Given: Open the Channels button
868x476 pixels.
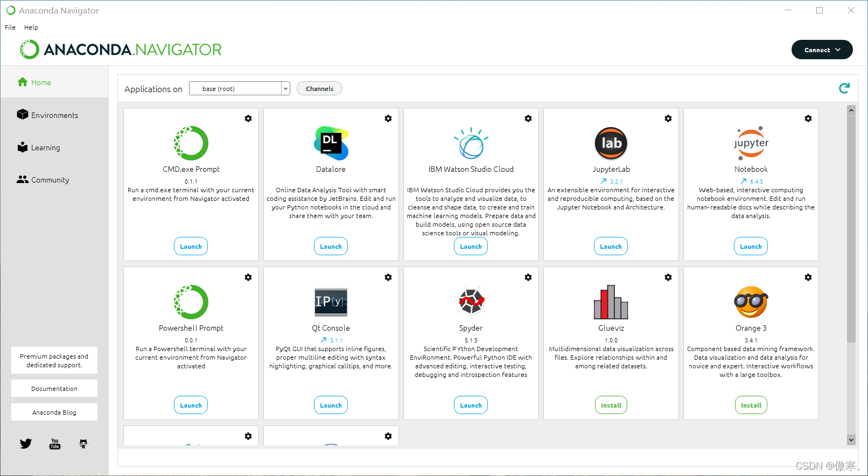Looking at the screenshot, I should coord(319,88).
